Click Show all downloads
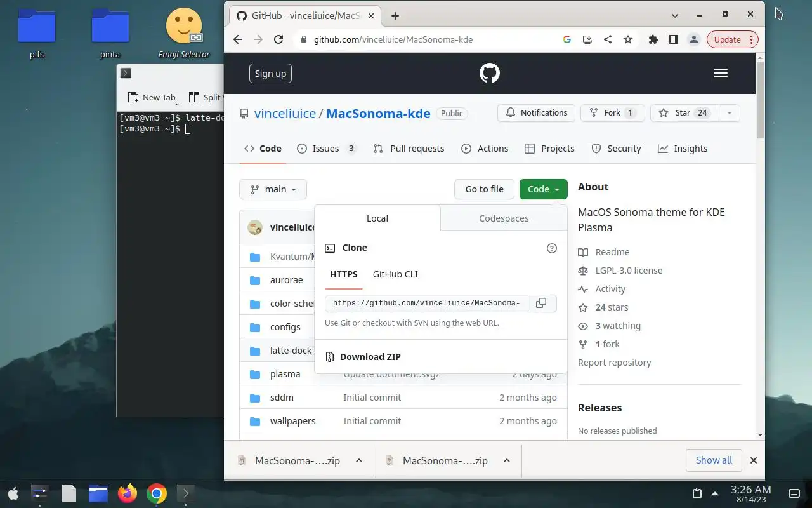 714,460
